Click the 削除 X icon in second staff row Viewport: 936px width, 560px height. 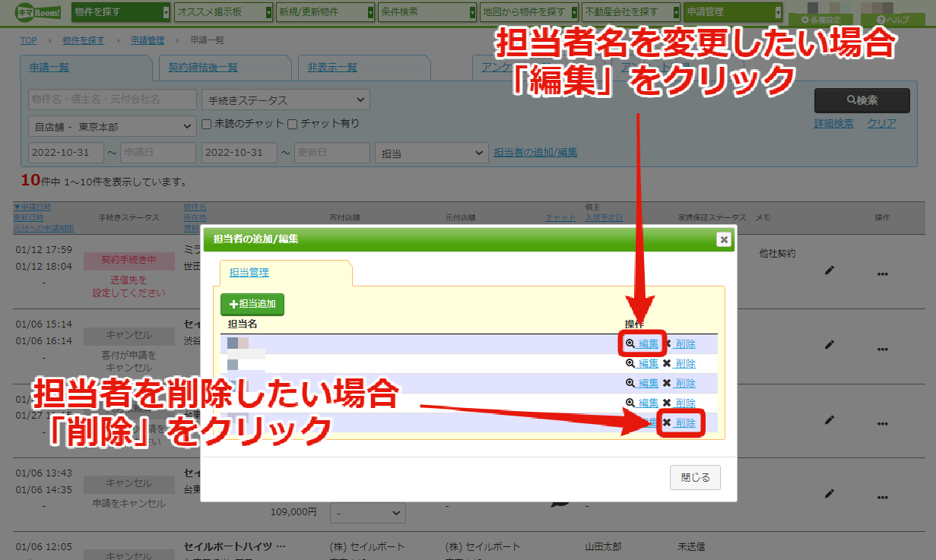pos(667,363)
